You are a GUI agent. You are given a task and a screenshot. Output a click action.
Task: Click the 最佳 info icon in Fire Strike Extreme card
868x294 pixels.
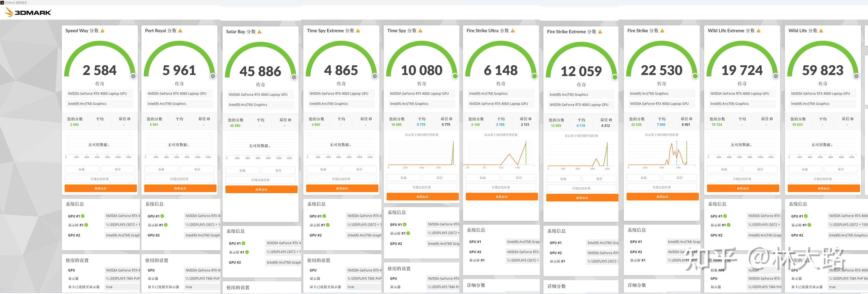click(611, 120)
